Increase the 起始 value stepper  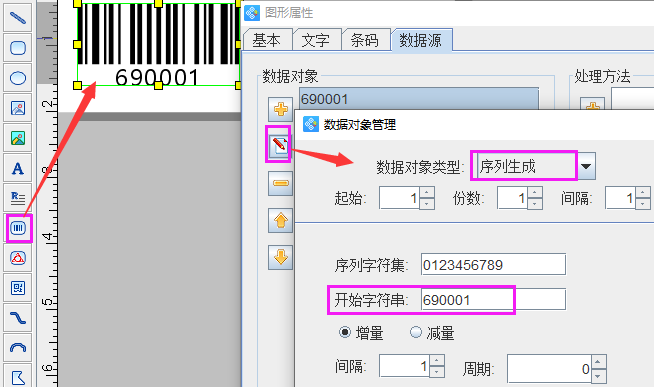click(x=426, y=193)
